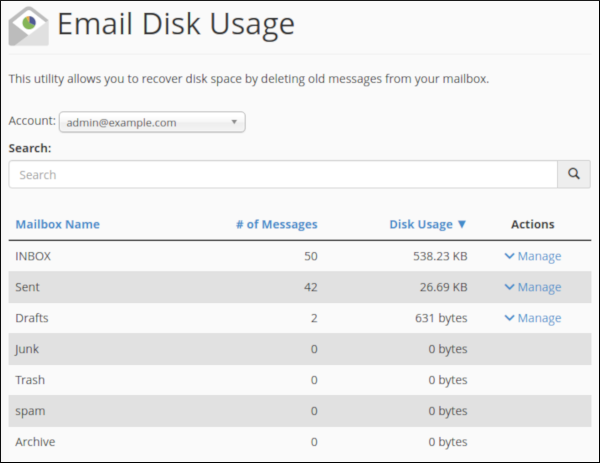
Task: Click the Actions column header
Action: [532, 224]
